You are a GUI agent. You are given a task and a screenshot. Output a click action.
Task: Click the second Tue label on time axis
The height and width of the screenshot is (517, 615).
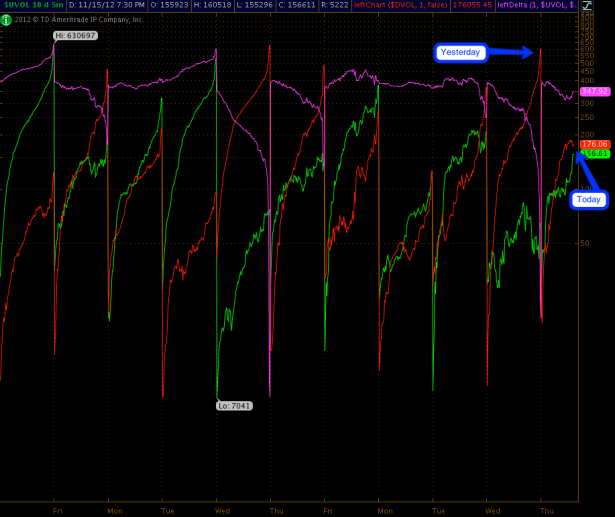click(x=439, y=511)
